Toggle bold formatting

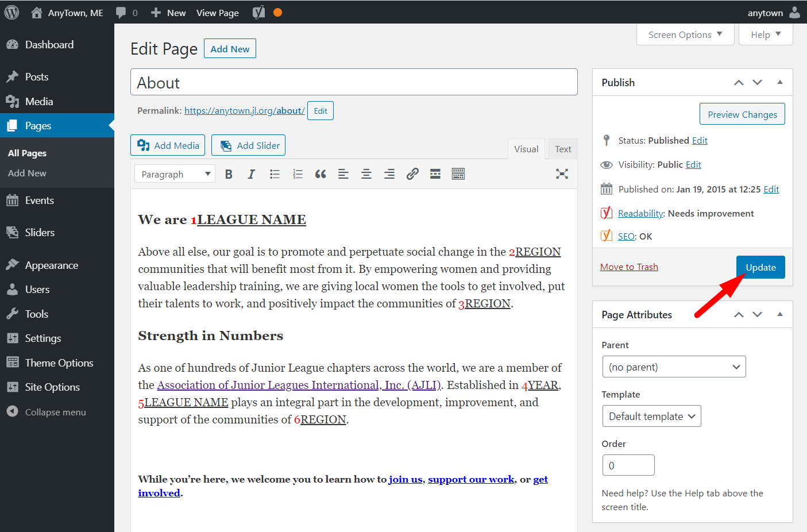[x=229, y=174]
